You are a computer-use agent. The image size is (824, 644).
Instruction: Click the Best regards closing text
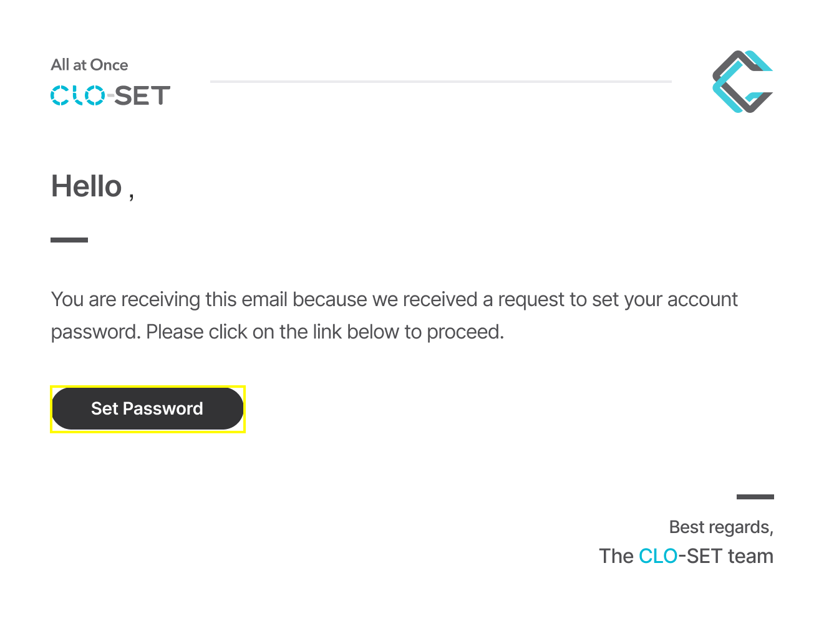coord(721,527)
